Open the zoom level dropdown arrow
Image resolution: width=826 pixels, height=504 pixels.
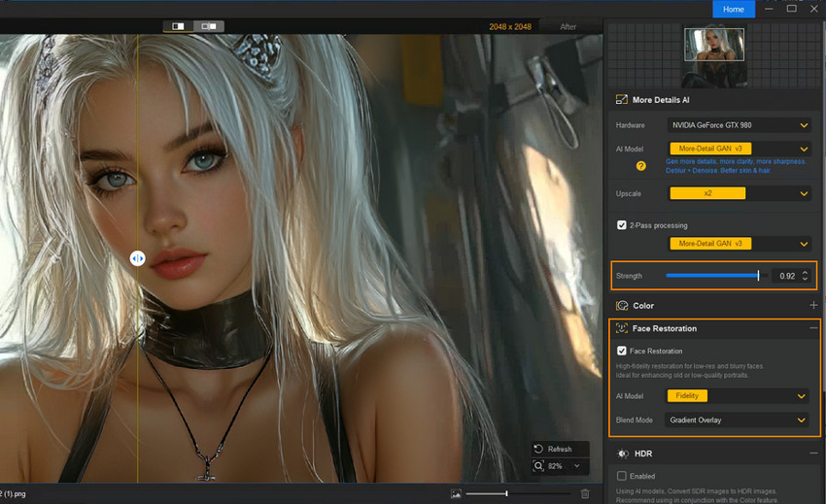click(577, 466)
